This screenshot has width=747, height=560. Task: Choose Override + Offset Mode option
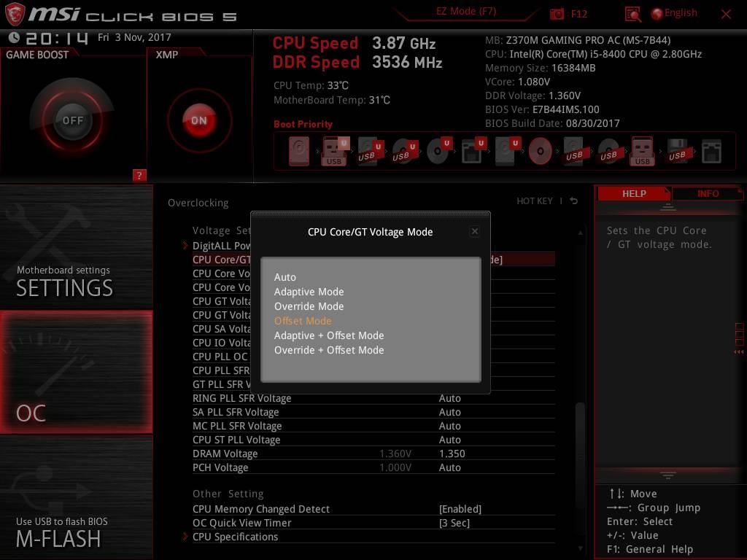tap(329, 350)
